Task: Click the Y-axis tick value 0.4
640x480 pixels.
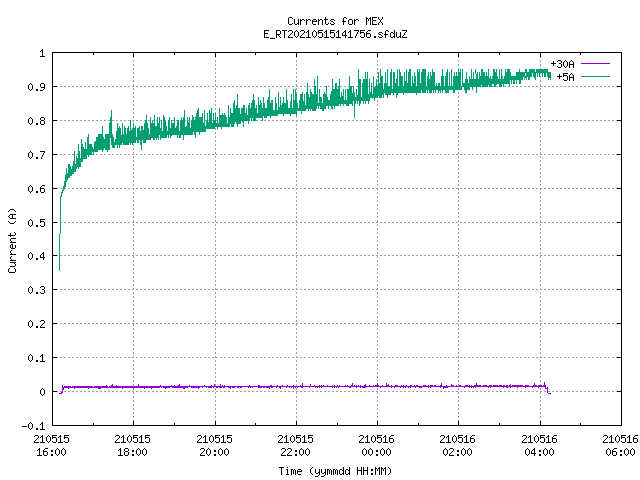Action: [36, 256]
